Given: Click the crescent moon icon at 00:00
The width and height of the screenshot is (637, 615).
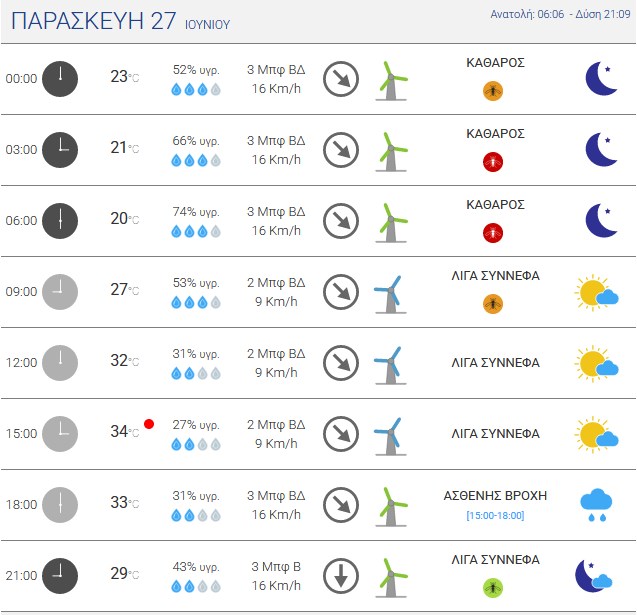Looking at the screenshot, I should 601,78.
